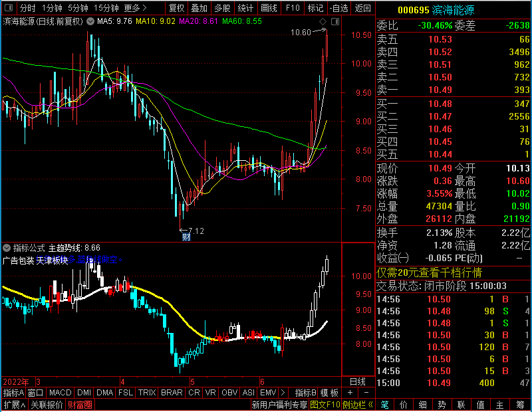Open F10 company info
The height and width of the screenshot is (412, 532).
(293, 8)
